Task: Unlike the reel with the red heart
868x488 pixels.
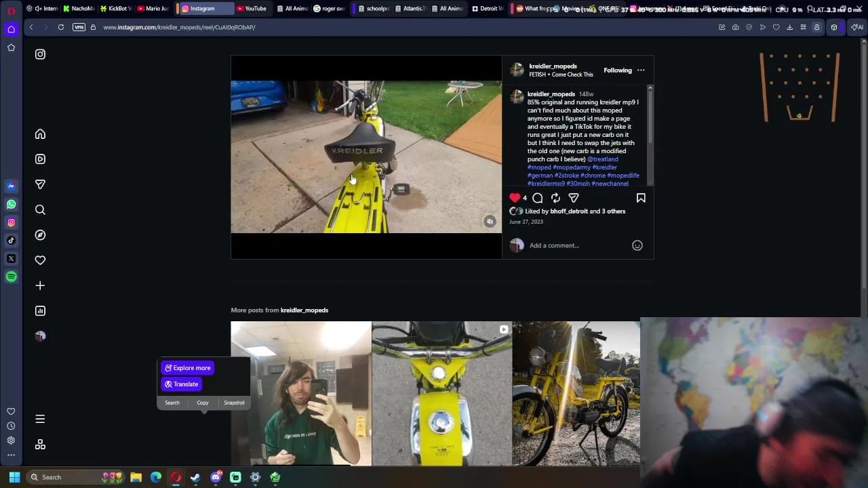Action: click(515, 198)
